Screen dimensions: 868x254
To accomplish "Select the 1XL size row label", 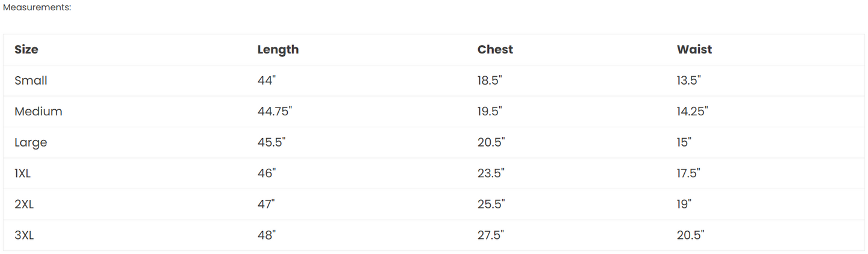I will 23,174.
